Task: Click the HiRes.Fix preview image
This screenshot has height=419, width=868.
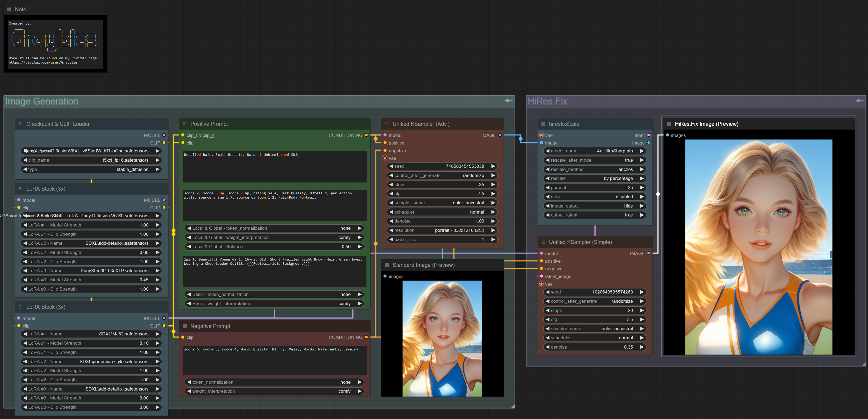Action: tap(759, 247)
